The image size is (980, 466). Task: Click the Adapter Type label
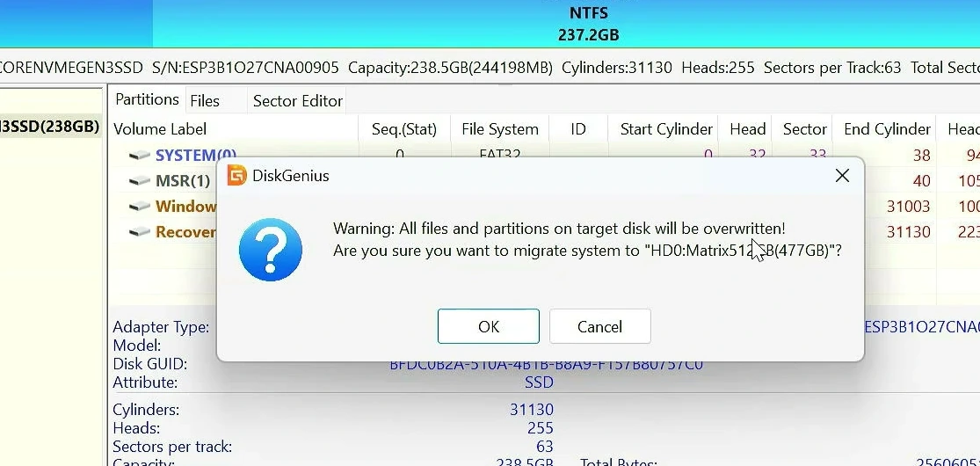pos(161,327)
